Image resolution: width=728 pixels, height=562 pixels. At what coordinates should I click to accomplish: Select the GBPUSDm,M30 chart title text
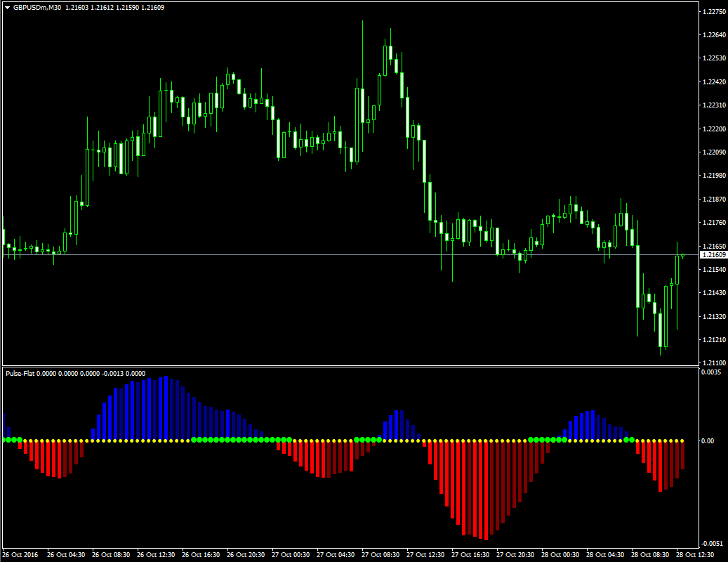pyautogui.click(x=37, y=8)
